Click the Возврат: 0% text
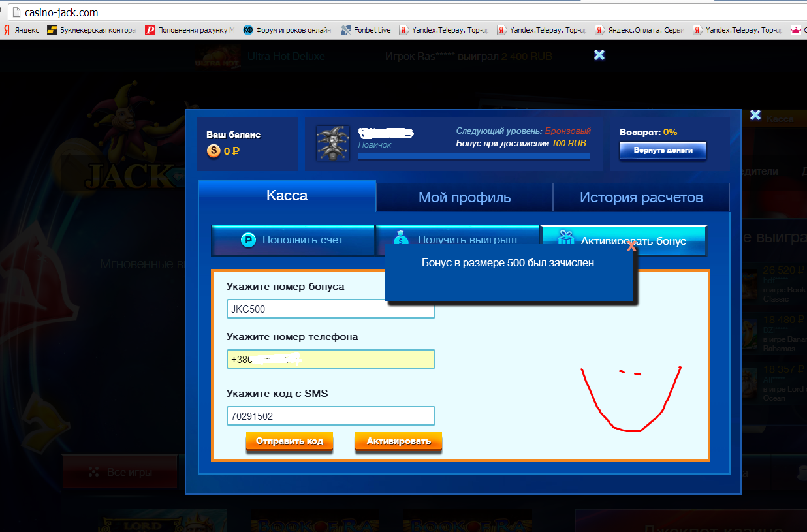The height and width of the screenshot is (532, 807). pos(648,132)
